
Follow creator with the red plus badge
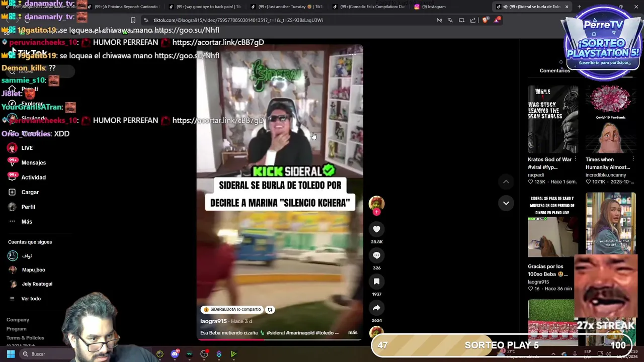pos(376,212)
